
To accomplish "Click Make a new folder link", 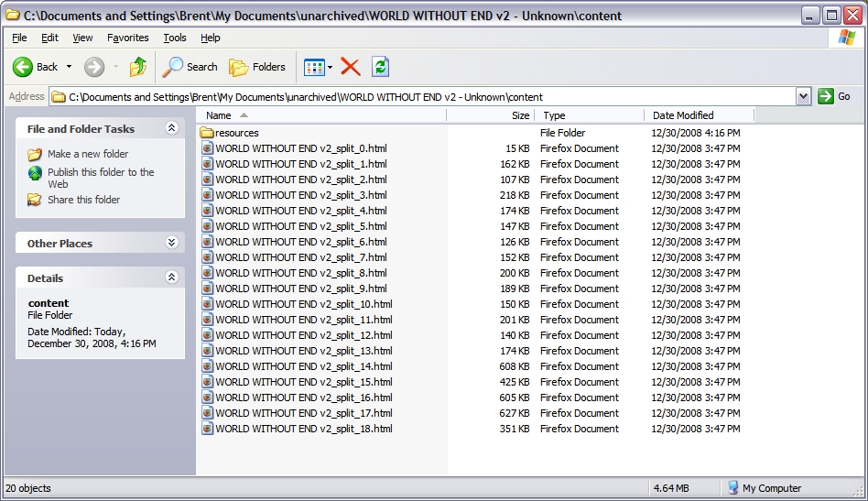I will point(88,154).
